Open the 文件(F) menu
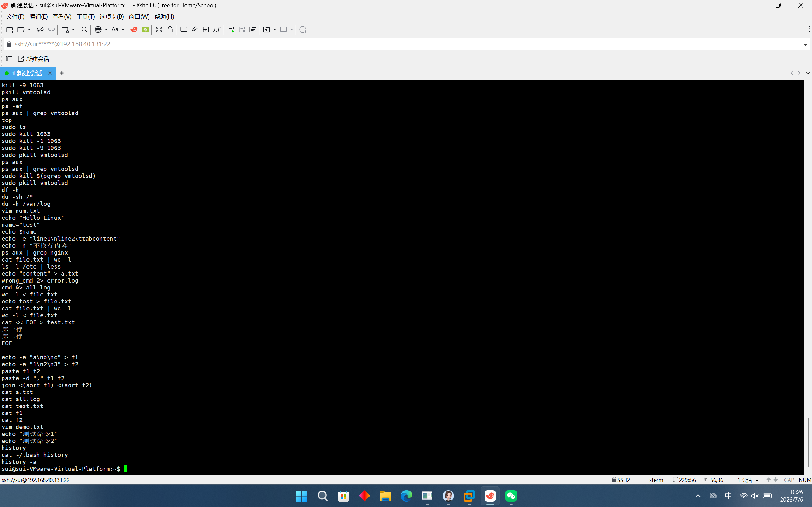The height and width of the screenshot is (507, 812). coord(16,17)
